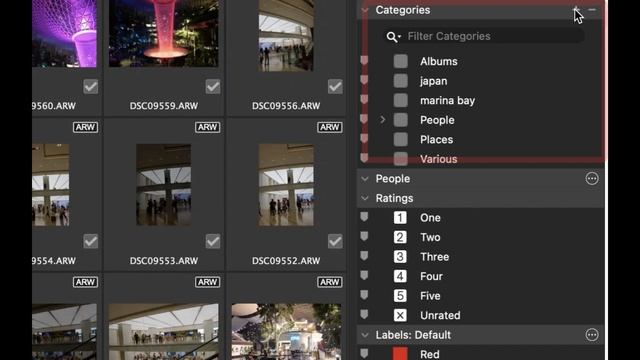Image resolution: width=640 pixels, height=360 pixels.
Task: Open the magnifier search options in Filter Categories
Action: (393, 37)
